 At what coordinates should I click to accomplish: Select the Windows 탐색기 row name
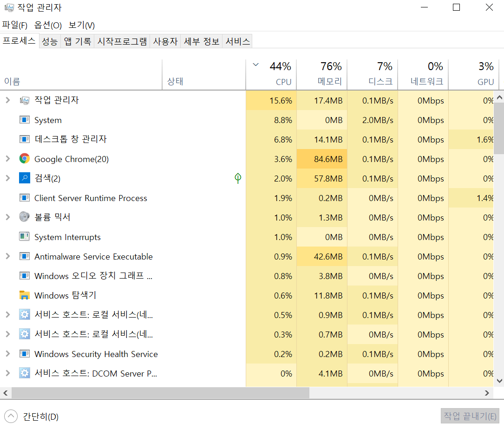(65, 295)
